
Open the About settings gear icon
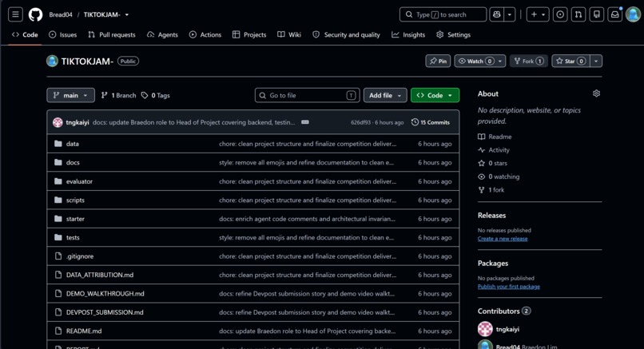click(596, 93)
